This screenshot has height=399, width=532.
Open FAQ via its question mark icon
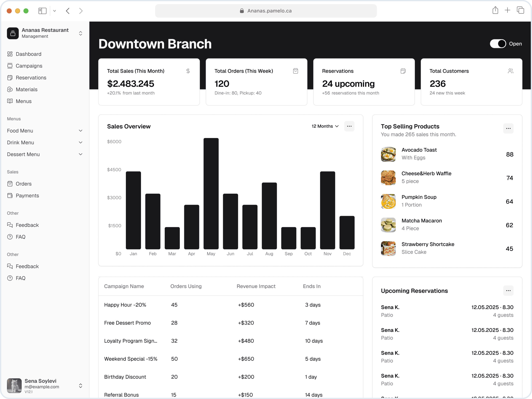(10, 237)
